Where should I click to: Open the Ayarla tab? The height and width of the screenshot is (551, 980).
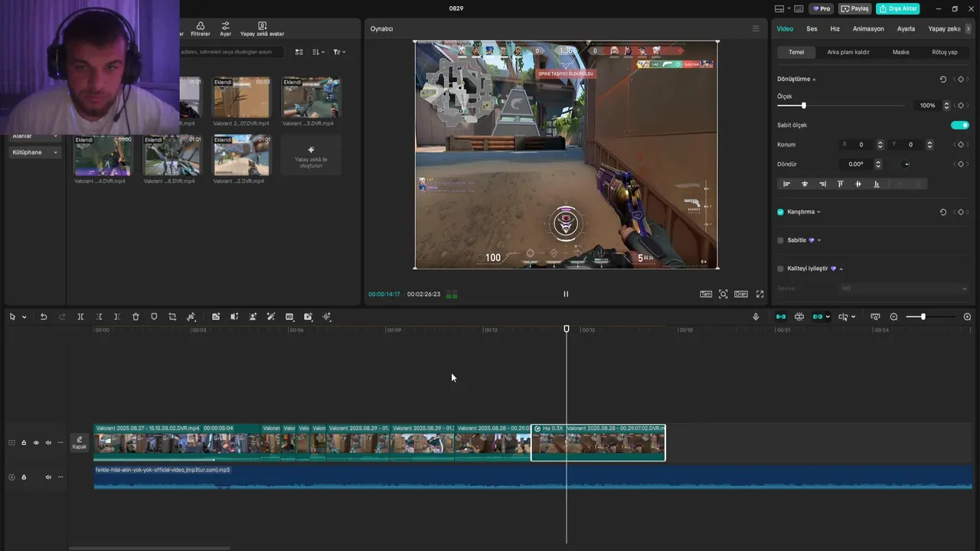tap(906, 28)
